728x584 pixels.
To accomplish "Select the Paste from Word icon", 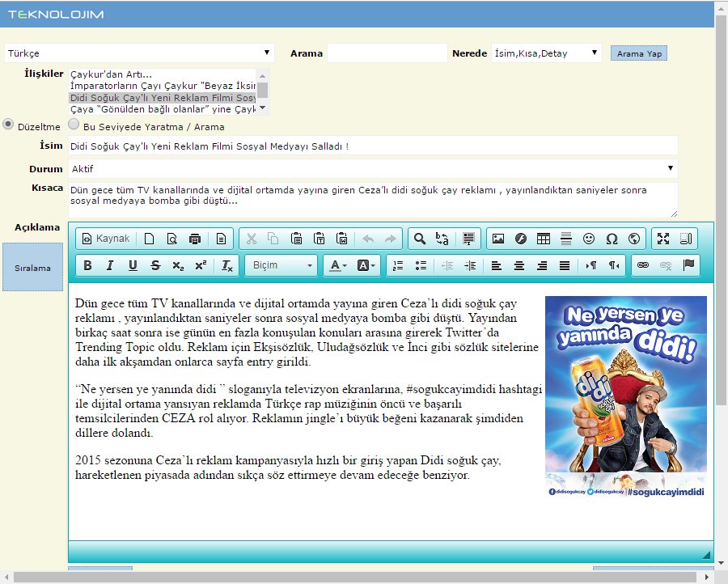I will click(x=341, y=239).
